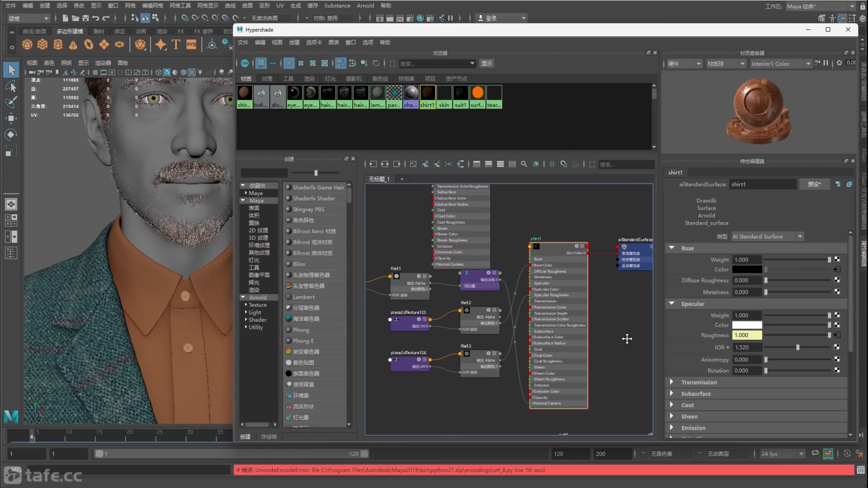Click the polygon Type text shelf icon
Viewport: 868px width, 488px height.
(176, 44)
